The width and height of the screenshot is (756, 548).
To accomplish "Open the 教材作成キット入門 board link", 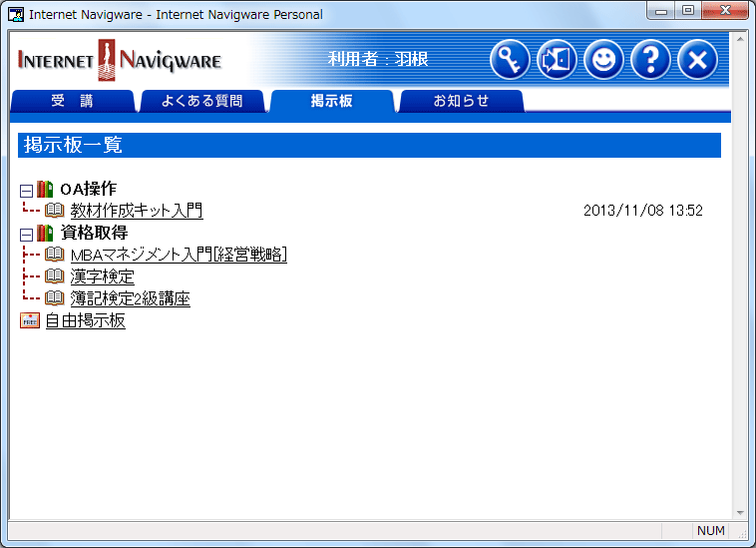I will tap(137, 211).
